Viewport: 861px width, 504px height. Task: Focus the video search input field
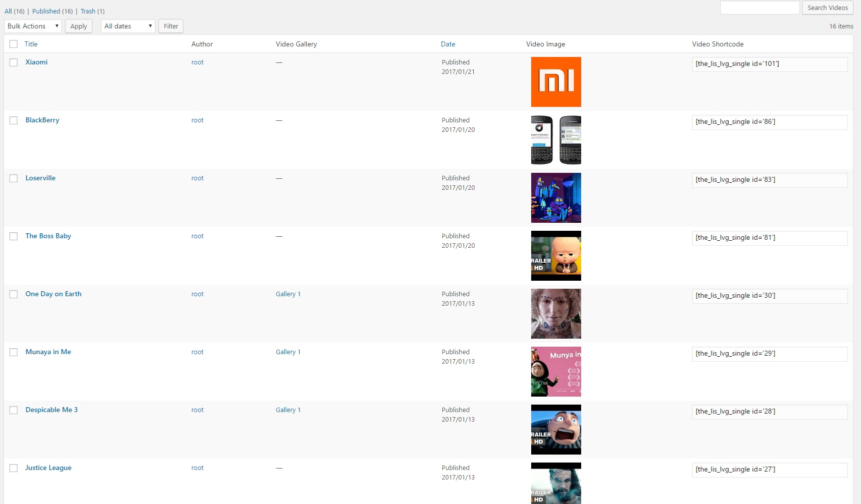click(760, 7)
